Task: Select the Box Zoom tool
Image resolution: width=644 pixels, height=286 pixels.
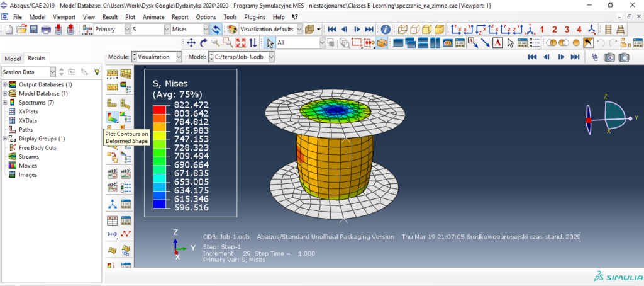Action: [228, 42]
